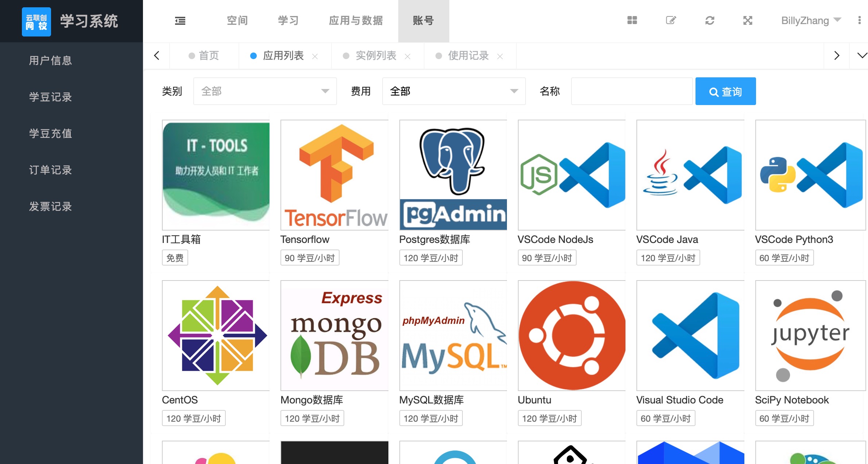Open the Tensorflow app logo
This screenshot has width=868, height=464.
point(334,175)
